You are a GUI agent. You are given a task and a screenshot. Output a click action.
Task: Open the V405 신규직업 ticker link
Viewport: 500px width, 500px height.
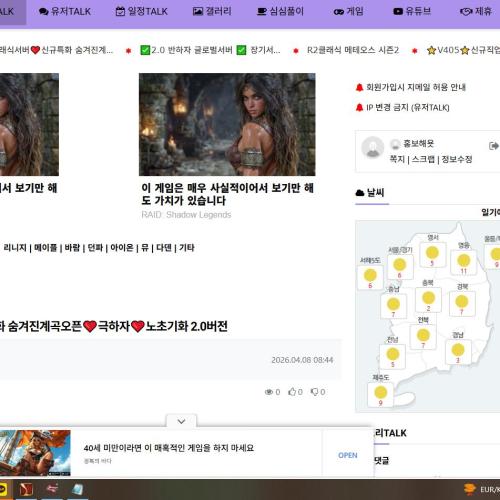(463, 50)
